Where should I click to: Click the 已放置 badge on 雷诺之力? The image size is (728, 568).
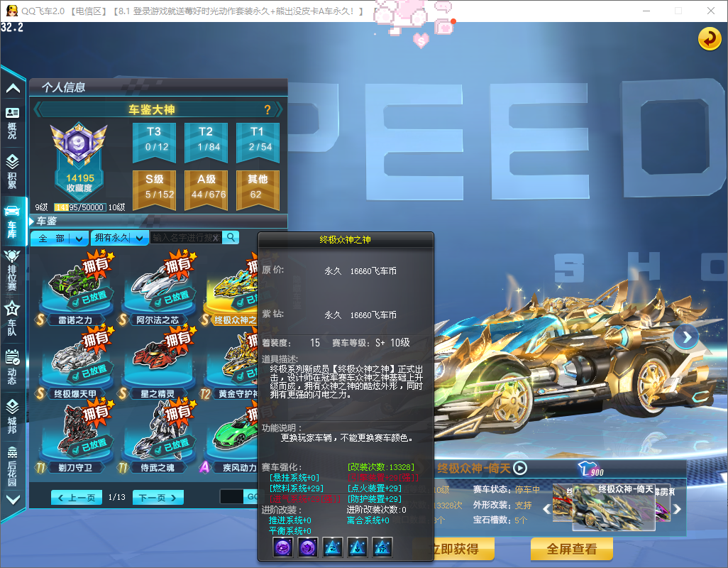click(90, 299)
